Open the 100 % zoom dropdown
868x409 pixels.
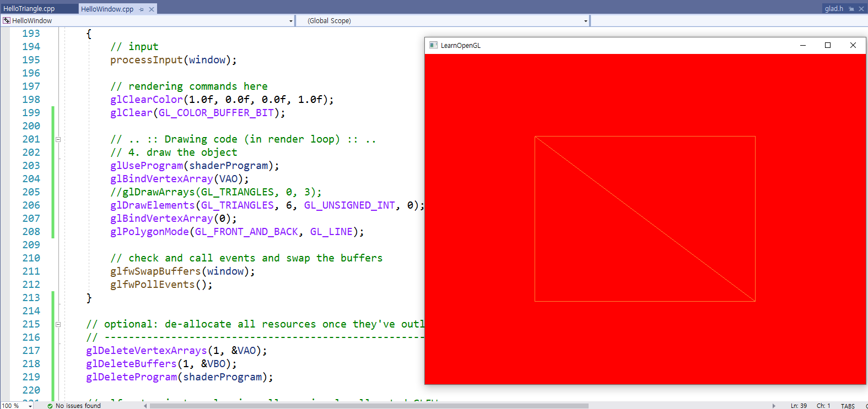coord(30,406)
